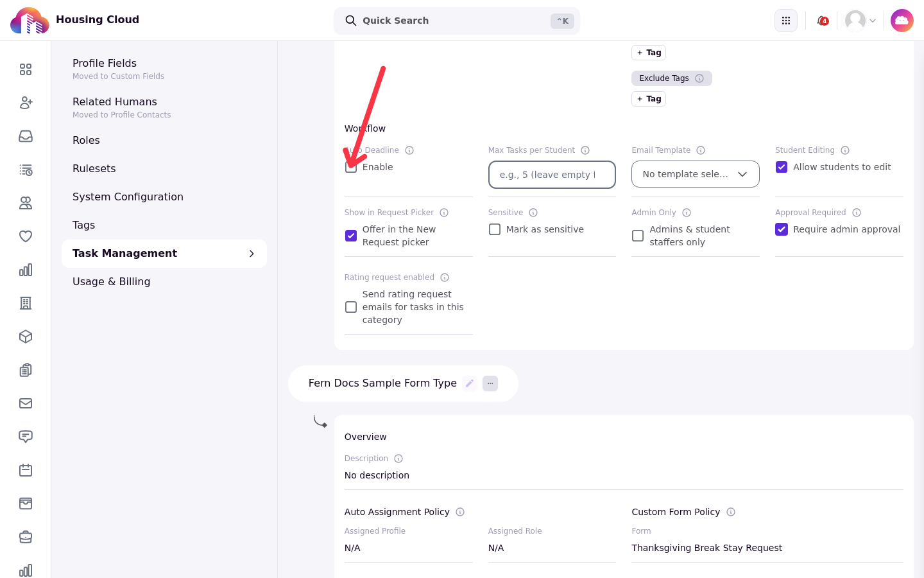Open the briefcase sidebar icon
This screenshot has height=578, width=924.
tap(26, 537)
